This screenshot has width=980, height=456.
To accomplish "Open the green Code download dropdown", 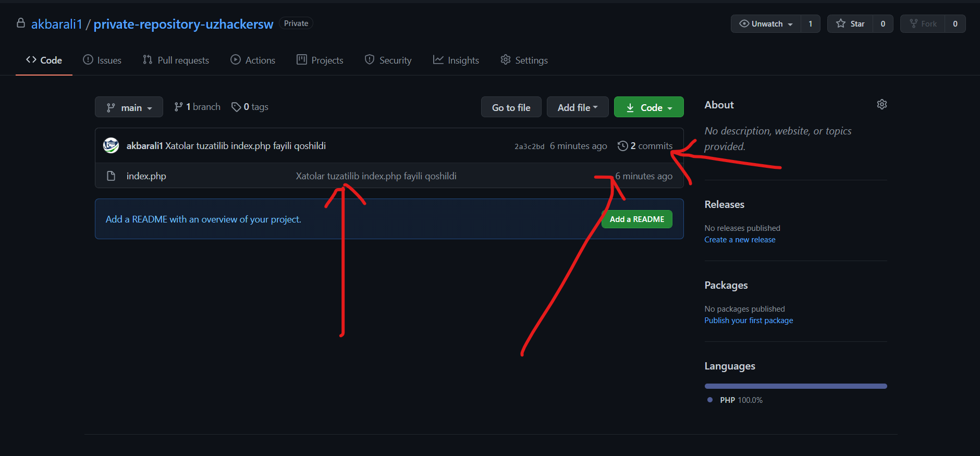I will (x=649, y=107).
